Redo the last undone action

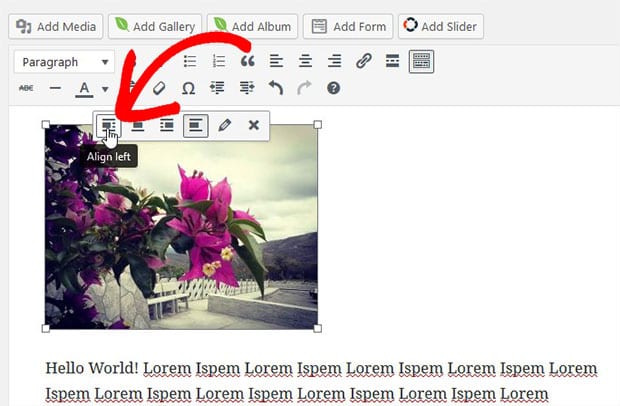click(304, 88)
